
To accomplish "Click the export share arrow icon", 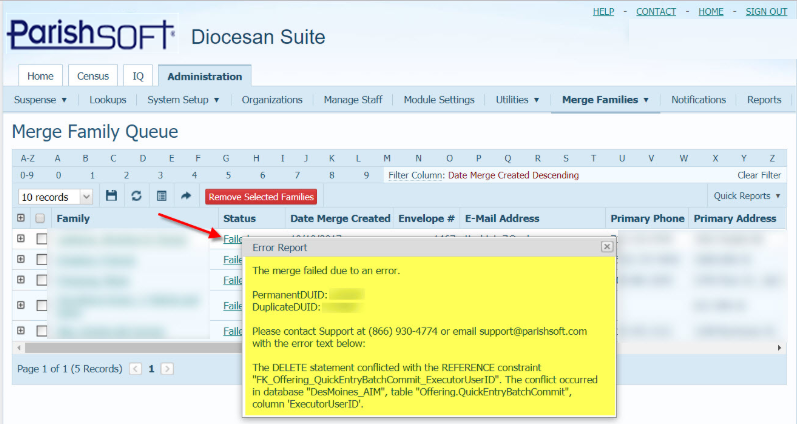I will click(186, 196).
